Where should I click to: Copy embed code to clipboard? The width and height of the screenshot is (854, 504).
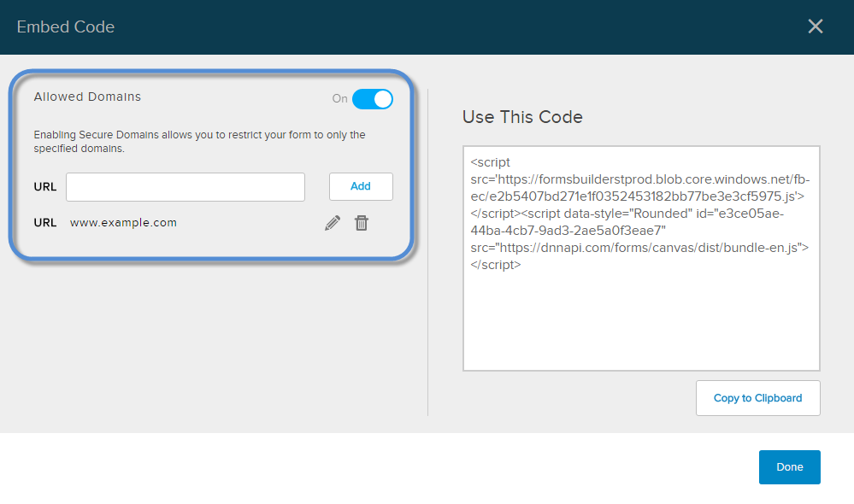tap(757, 398)
